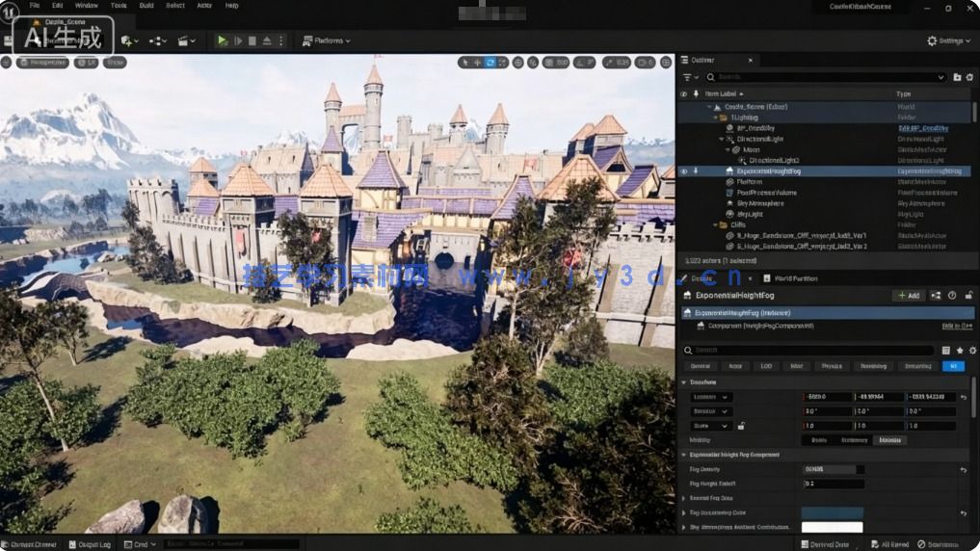Click the Skip frame button next to Play
Image resolution: width=980 pixels, height=551 pixels.
click(238, 40)
